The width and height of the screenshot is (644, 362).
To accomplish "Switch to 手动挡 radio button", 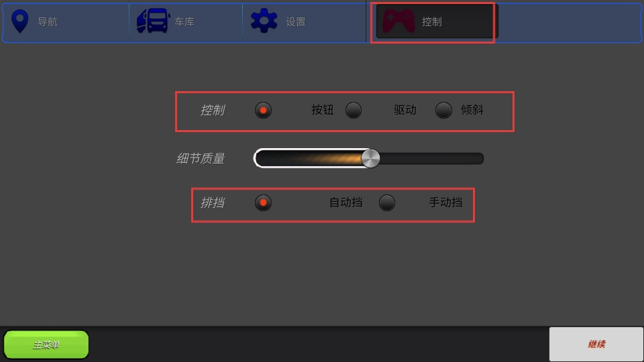I will [x=387, y=202].
